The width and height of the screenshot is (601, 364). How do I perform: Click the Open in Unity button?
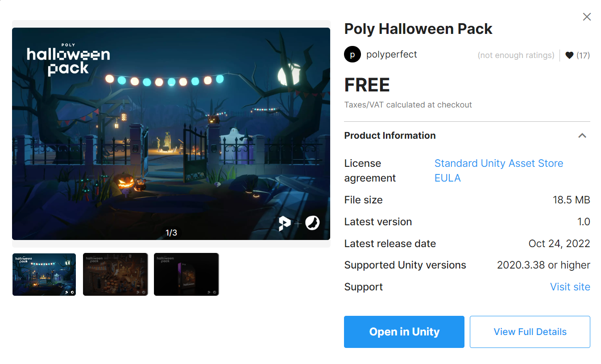coord(404,332)
